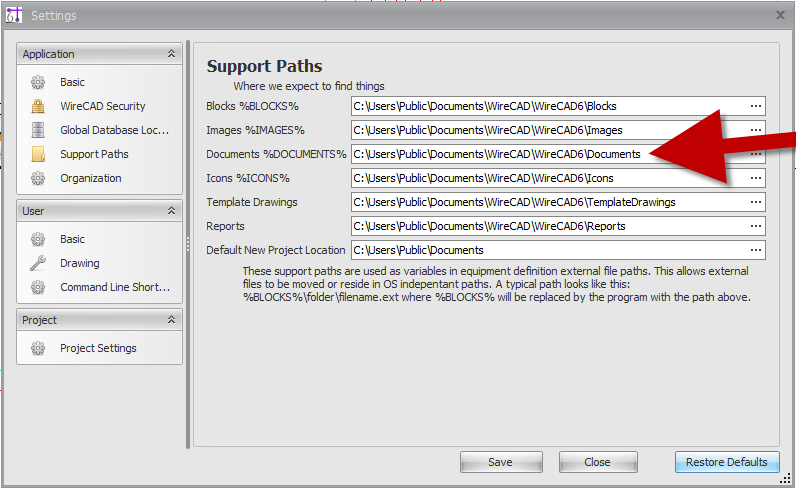Image resolution: width=796 pixels, height=488 pixels.
Task: Click the gear icon for Command Line Shortcuts
Action: pyautogui.click(x=38, y=287)
